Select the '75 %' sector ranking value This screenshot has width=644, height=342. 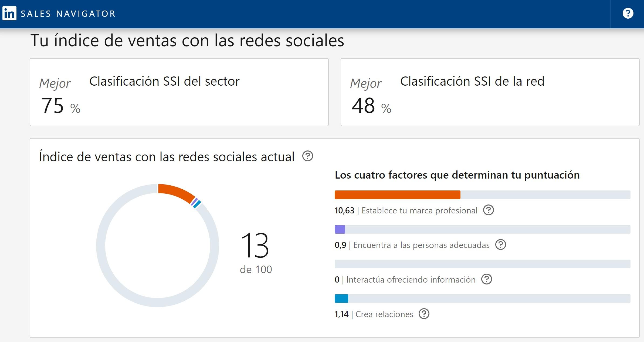pos(61,105)
